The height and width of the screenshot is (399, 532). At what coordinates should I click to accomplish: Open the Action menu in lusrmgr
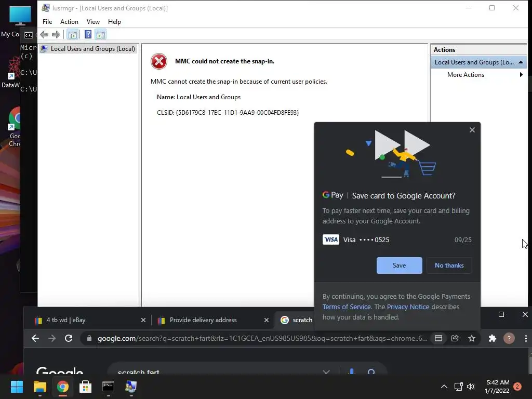pyautogui.click(x=69, y=22)
